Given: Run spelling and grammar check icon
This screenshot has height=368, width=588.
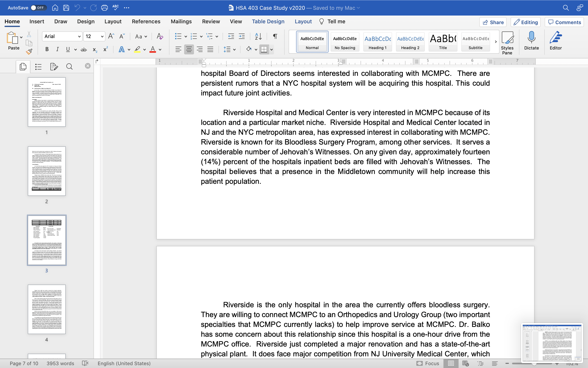Looking at the screenshot, I should [116, 7].
